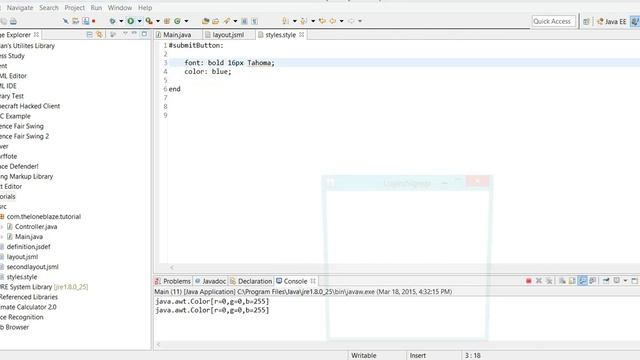
Task: Switch to the Declaration tab
Action: click(x=251, y=281)
